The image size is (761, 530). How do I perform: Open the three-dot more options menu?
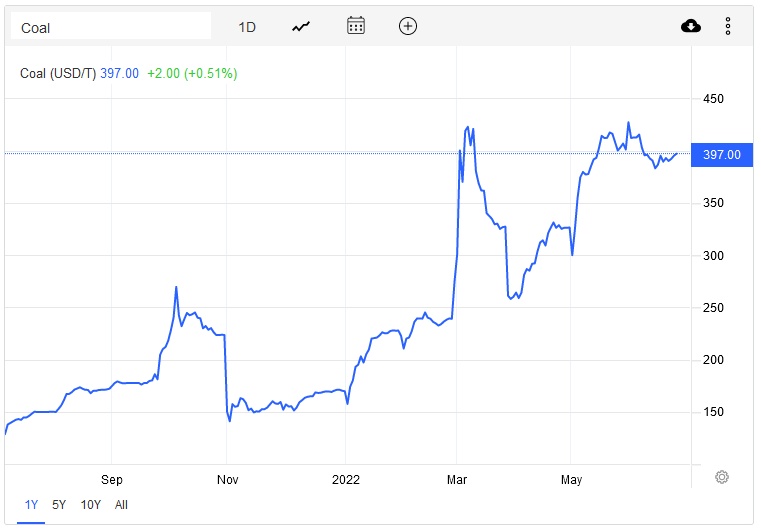pyautogui.click(x=728, y=26)
